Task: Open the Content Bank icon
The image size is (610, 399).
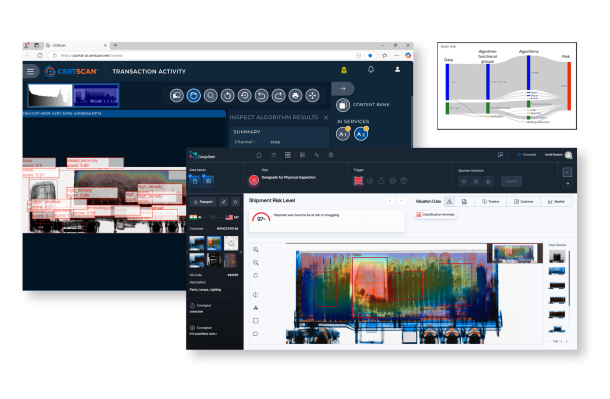Action: (x=343, y=105)
